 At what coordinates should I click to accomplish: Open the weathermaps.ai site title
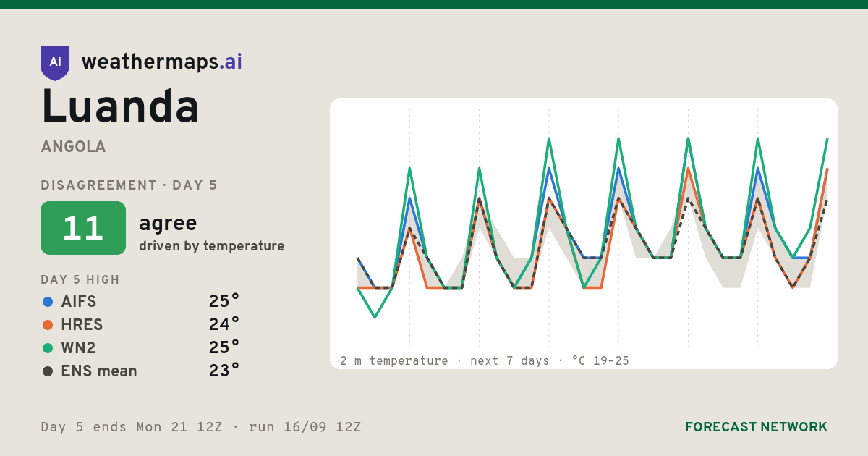pos(162,62)
